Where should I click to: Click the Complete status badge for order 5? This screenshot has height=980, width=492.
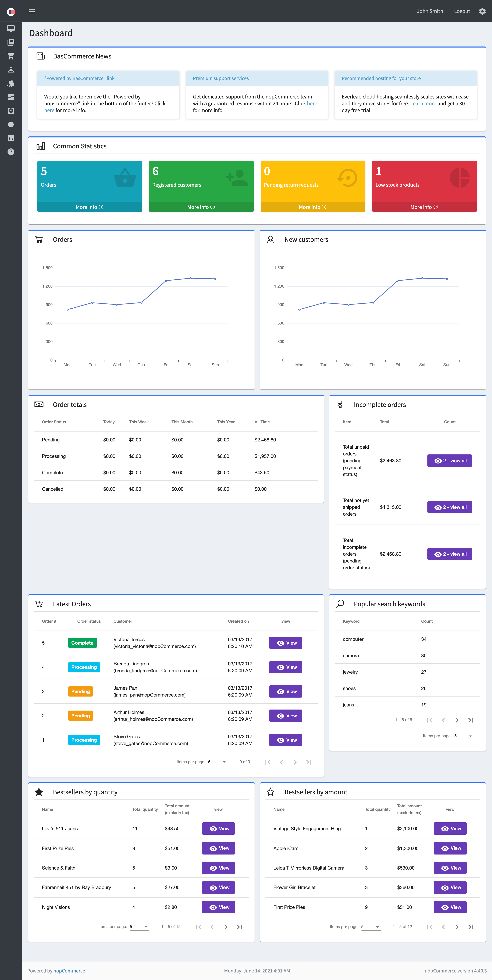click(x=82, y=643)
